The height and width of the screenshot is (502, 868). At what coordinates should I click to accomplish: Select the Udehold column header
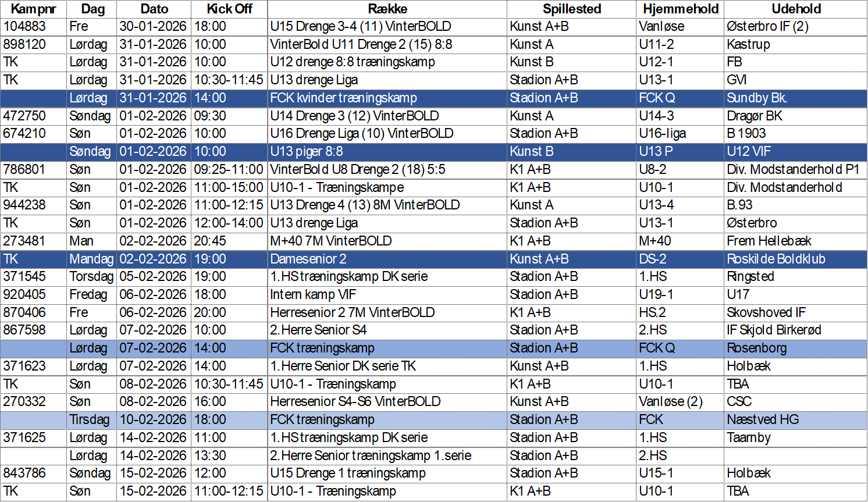pyautogui.click(x=796, y=9)
